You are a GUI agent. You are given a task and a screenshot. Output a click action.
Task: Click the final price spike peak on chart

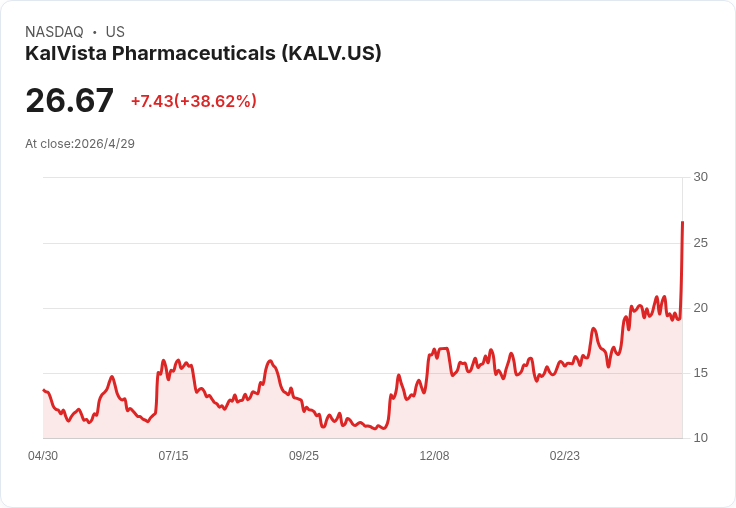pos(682,222)
